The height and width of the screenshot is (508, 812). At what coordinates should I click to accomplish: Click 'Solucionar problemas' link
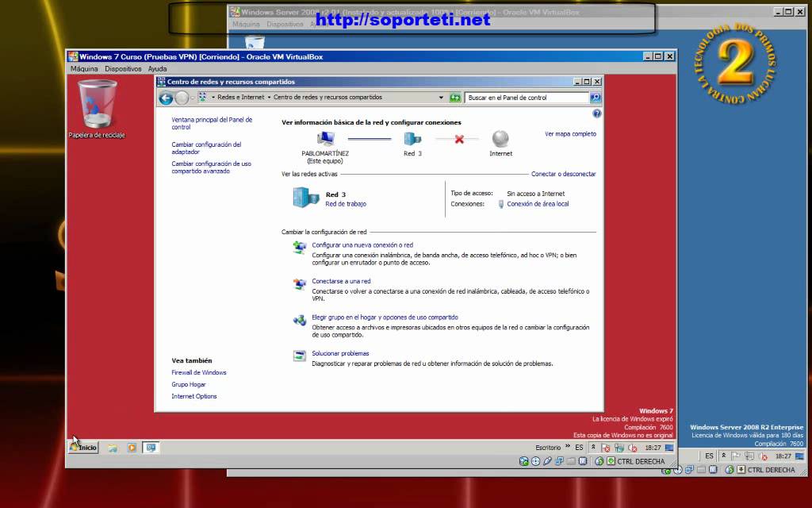tap(340, 353)
